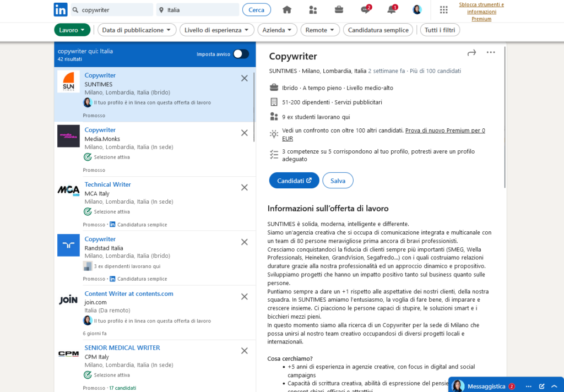Save the job with Salva button
Viewport: 564px width, 392px height.
[338, 181]
